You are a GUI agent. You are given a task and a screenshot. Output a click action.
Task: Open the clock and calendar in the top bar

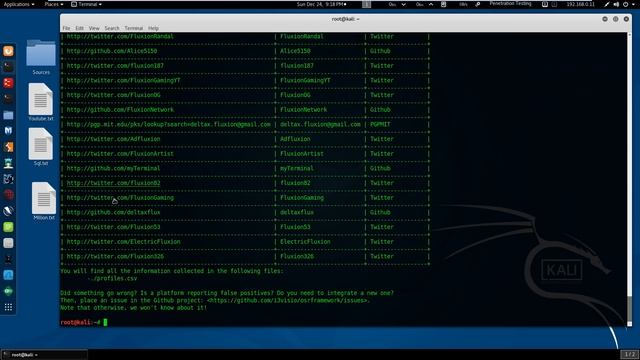tap(321, 4)
